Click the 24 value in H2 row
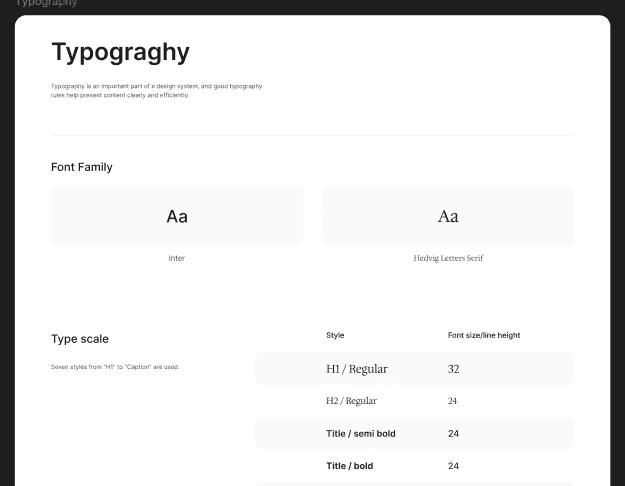 452,401
